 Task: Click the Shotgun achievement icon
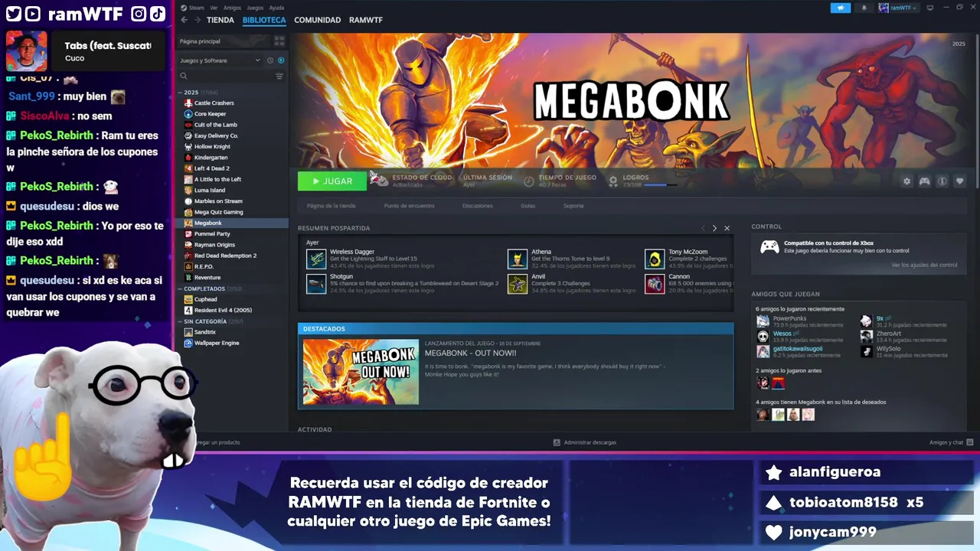coord(316,284)
